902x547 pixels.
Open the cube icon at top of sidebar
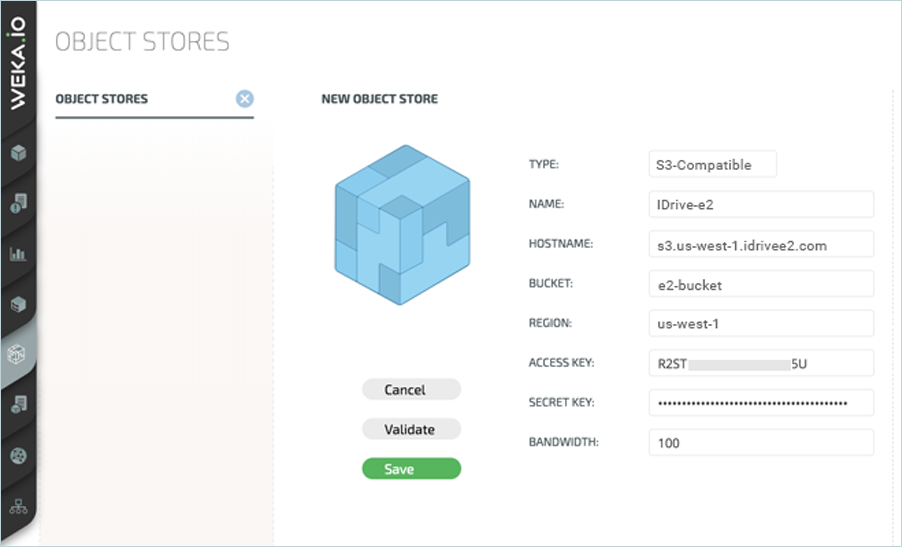(x=18, y=154)
